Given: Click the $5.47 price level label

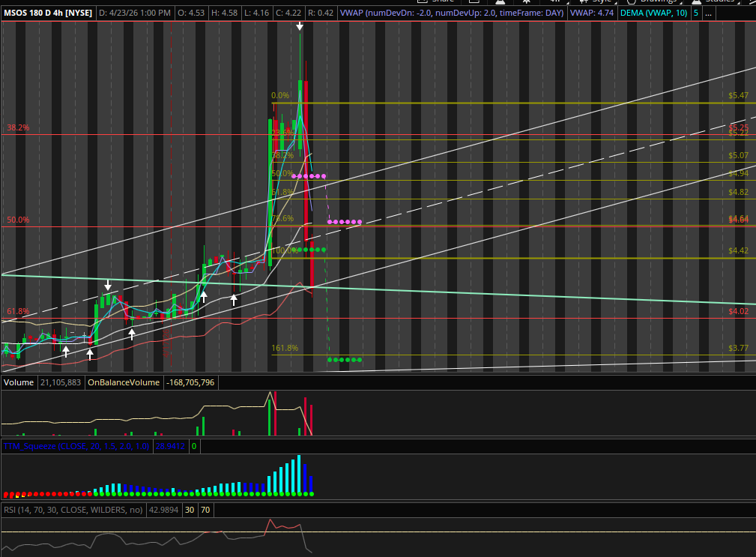Looking at the screenshot, I should click(738, 95).
